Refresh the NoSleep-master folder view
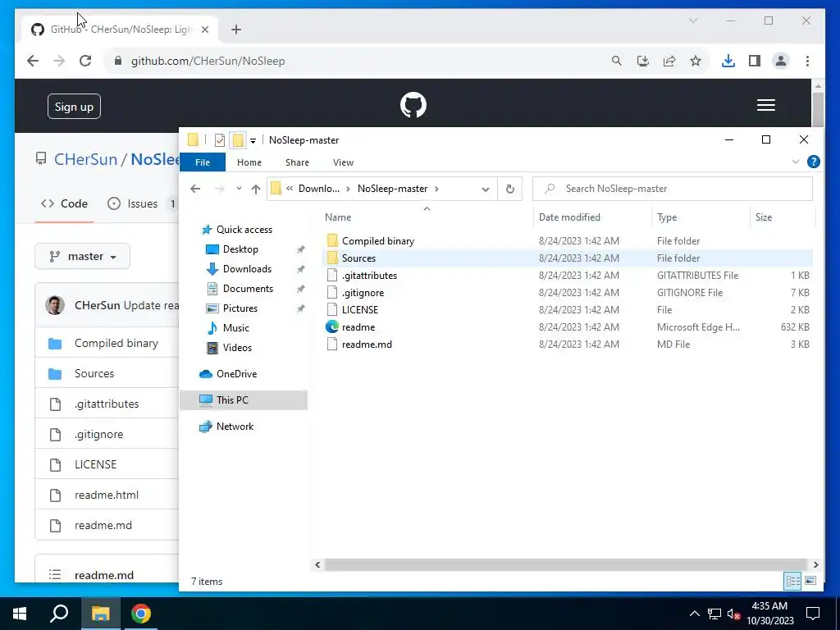 point(510,189)
